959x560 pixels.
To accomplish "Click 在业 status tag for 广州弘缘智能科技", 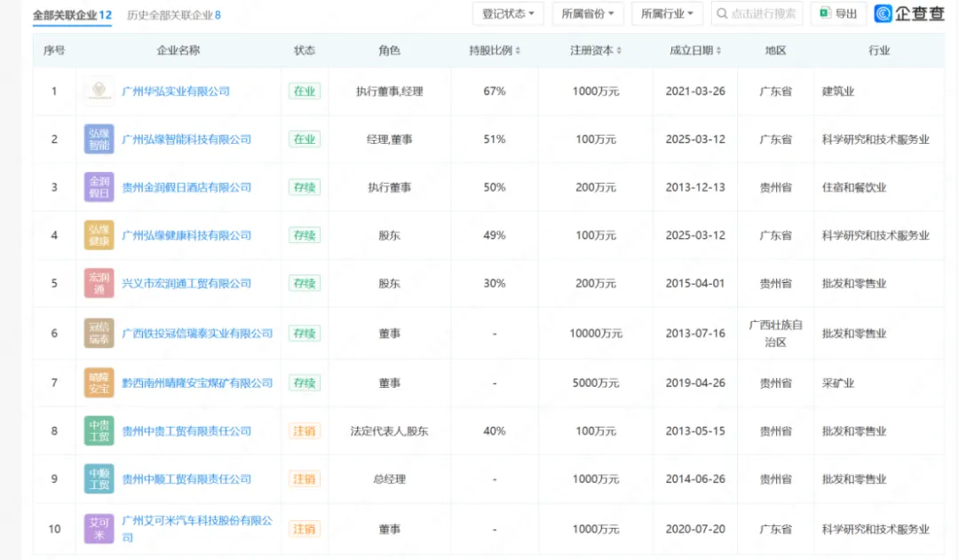I will point(305,139).
